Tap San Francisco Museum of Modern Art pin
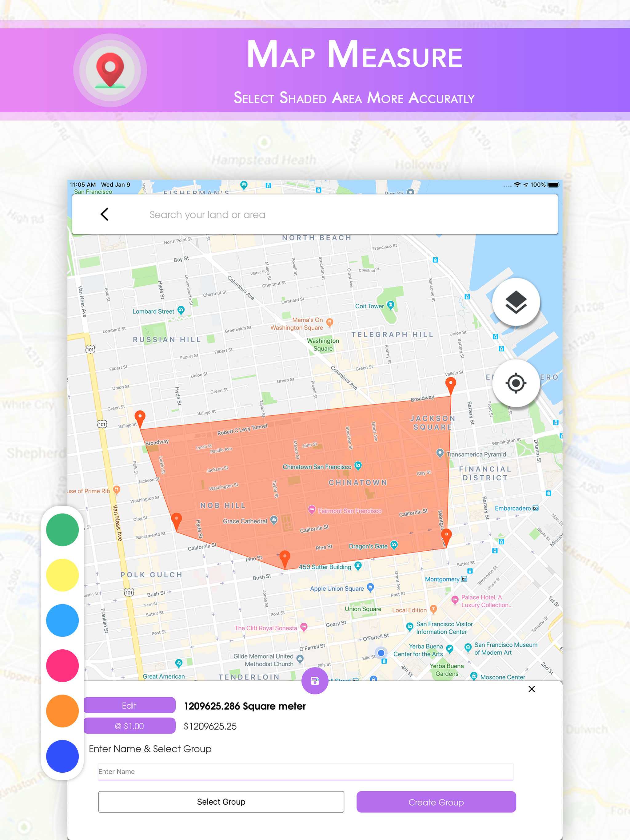 pyautogui.click(x=468, y=647)
